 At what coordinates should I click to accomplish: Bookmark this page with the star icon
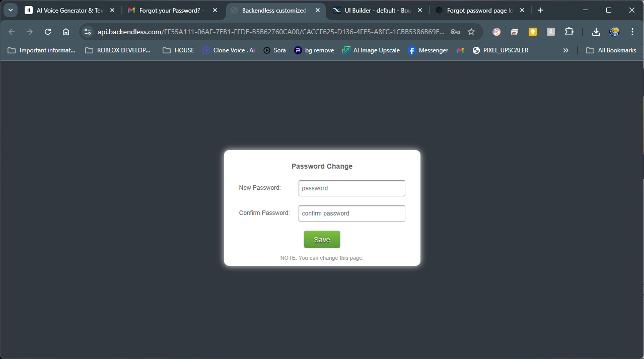coord(471,32)
